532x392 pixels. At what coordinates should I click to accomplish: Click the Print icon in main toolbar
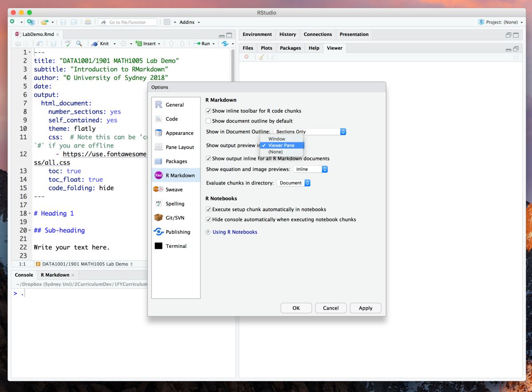tap(88, 22)
